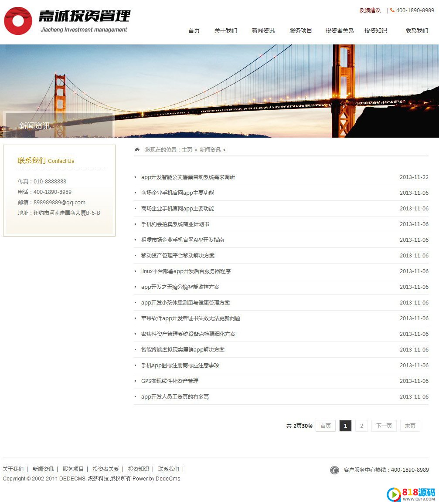Image resolution: width=439 pixels, height=504 pixels.
Task: Open 投资者关系 in the top navigation
Action: pos(340,30)
